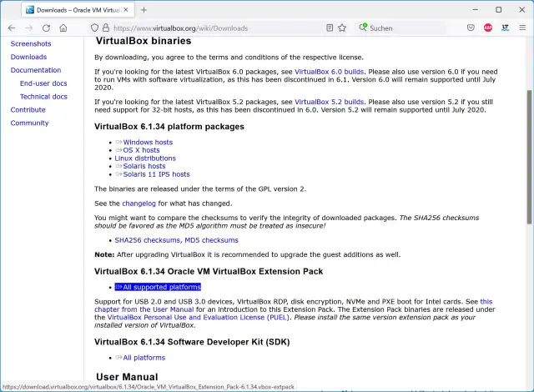
Task: Download Solaris 11 IPS hosts package
Action: pyautogui.click(x=156, y=174)
